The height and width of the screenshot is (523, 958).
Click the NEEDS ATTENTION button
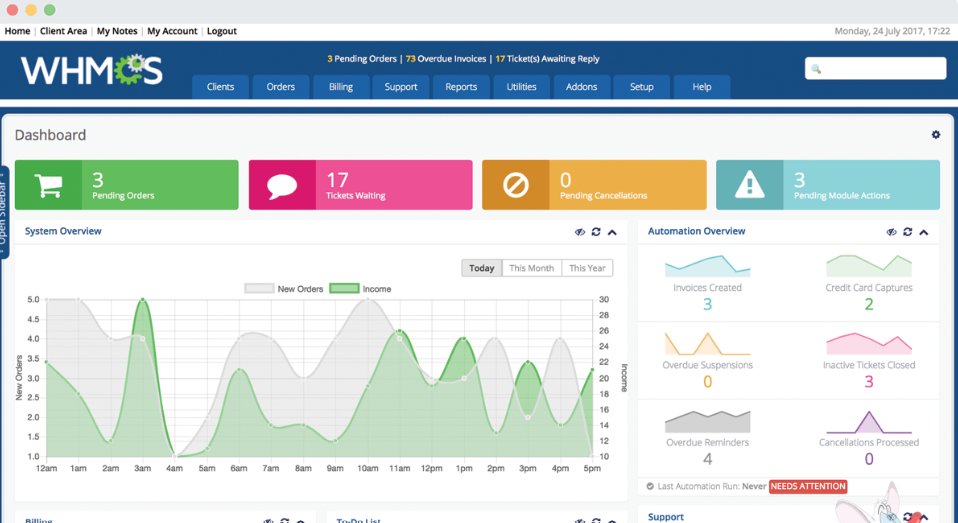click(808, 486)
